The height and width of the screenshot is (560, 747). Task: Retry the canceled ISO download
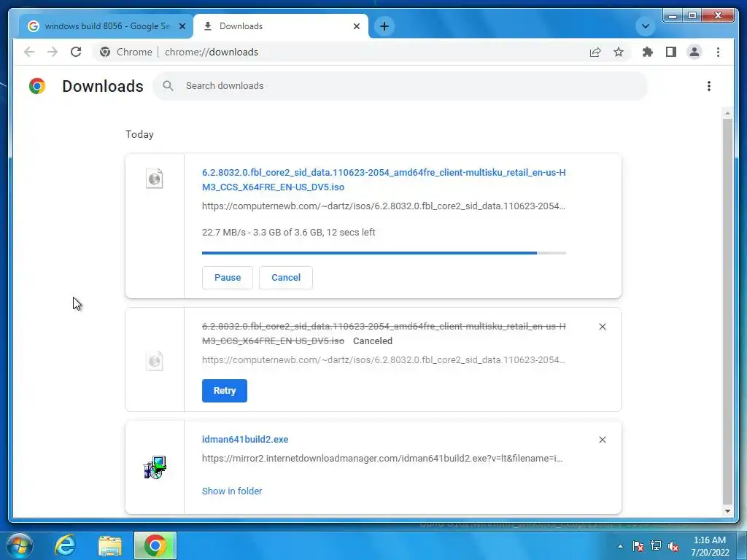pos(225,391)
